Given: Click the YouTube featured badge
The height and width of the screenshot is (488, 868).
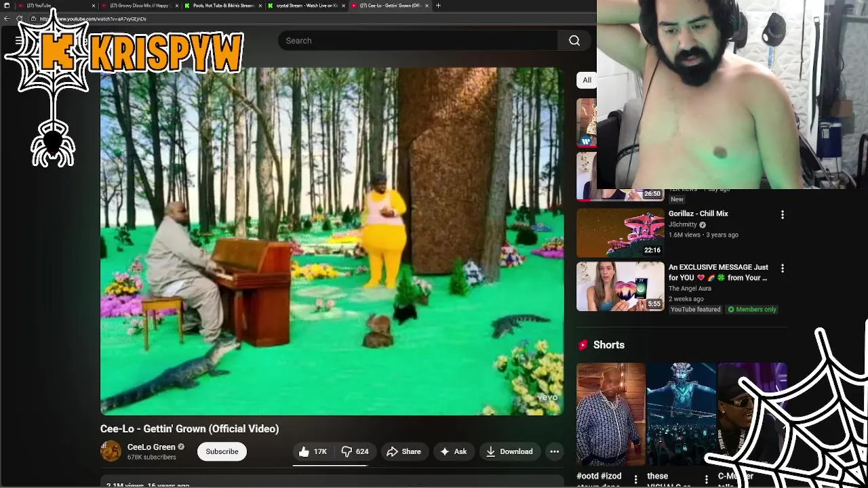Looking at the screenshot, I should (x=695, y=310).
